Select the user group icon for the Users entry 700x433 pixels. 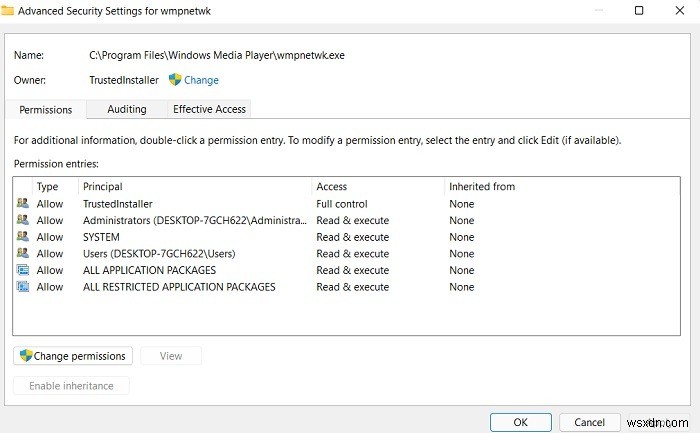[23, 253]
